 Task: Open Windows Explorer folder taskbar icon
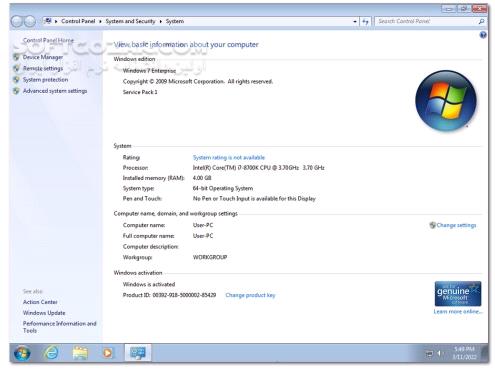[x=80, y=353]
